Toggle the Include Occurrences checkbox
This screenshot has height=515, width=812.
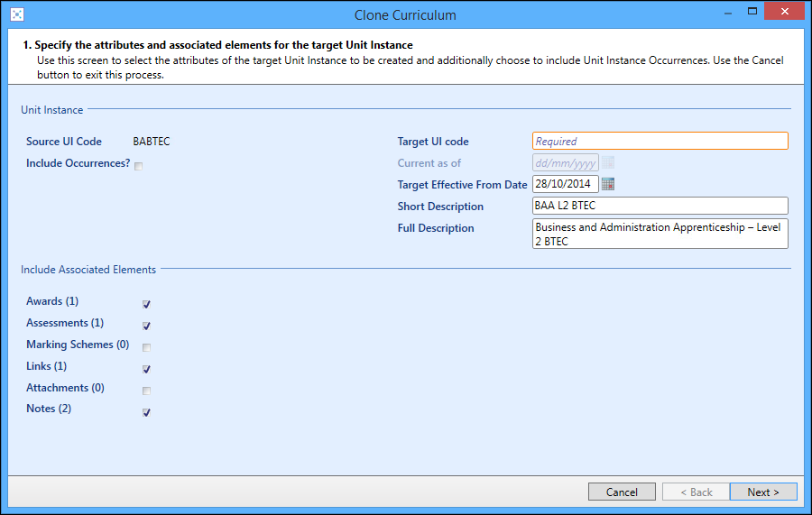tap(139, 165)
